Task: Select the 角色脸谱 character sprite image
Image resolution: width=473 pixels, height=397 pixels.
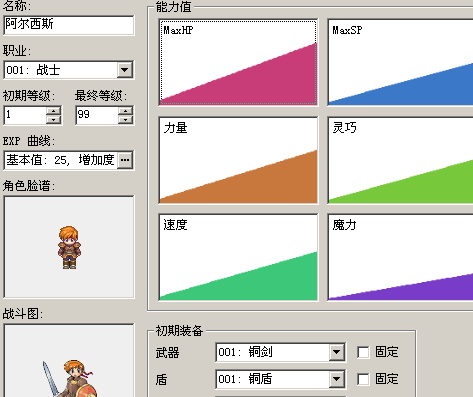Action: click(69, 247)
